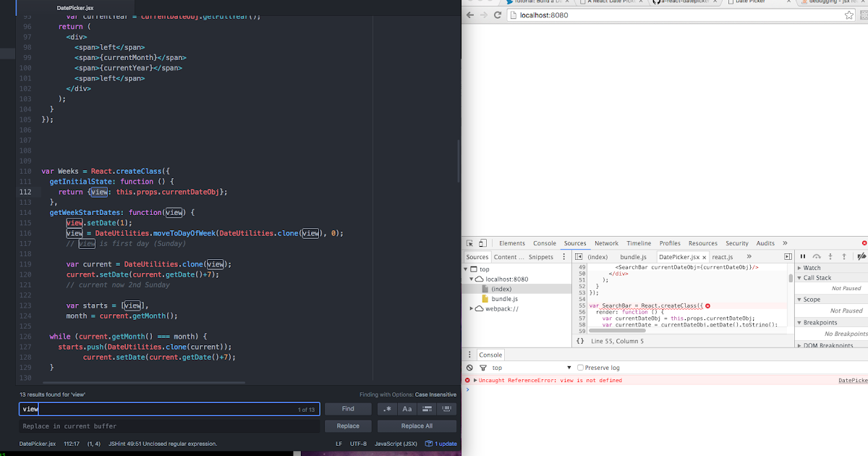The width and height of the screenshot is (868, 456).
Task: Toggle regex search option in find bar
Action: point(388,409)
